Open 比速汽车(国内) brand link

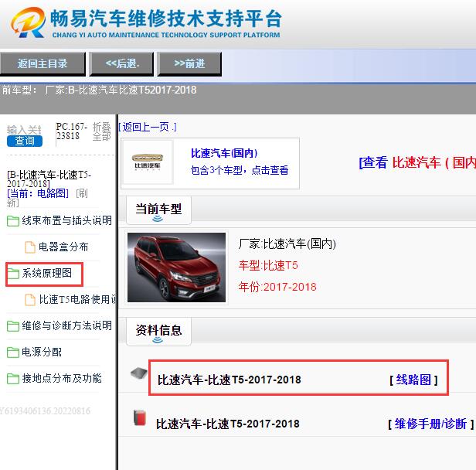(x=224, y=153)
